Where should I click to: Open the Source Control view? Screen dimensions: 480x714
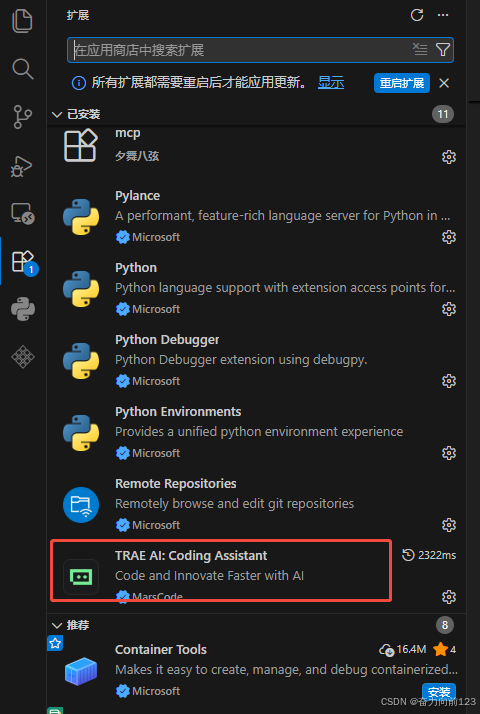pyautogui.click(x=22, y=117)
